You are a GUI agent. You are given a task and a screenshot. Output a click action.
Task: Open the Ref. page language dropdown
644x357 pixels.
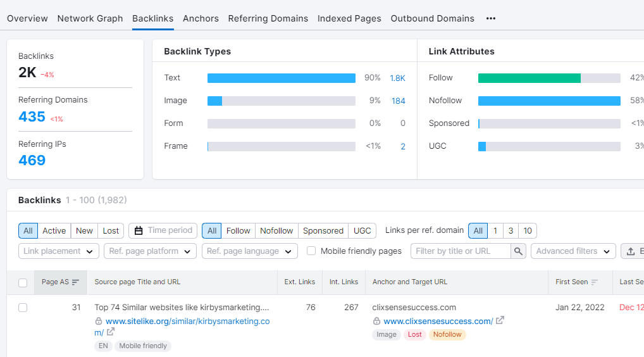250,251
